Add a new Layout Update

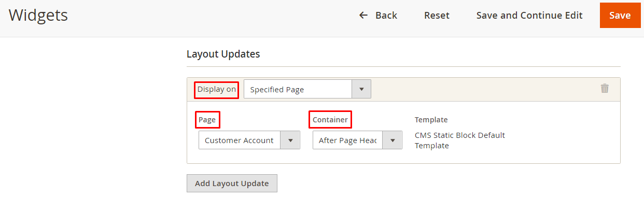232,184
